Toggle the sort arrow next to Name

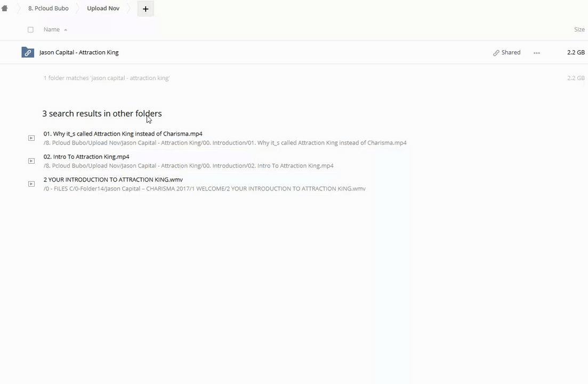pyautogui.click(x=66, y=30)
